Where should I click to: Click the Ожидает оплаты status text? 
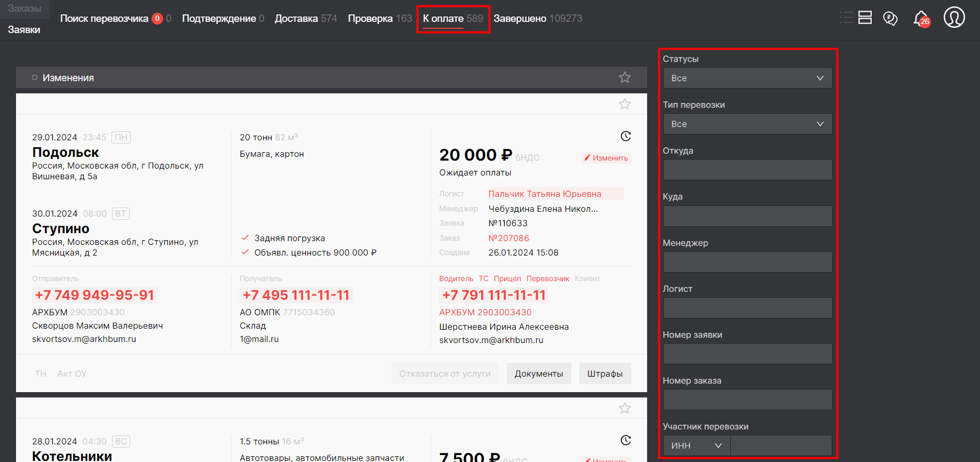[475, 172]
